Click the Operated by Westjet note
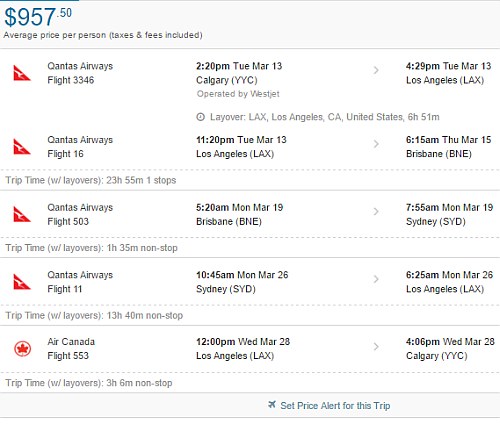The width and height of the screenshot is (500, 424). click(238, 94)
